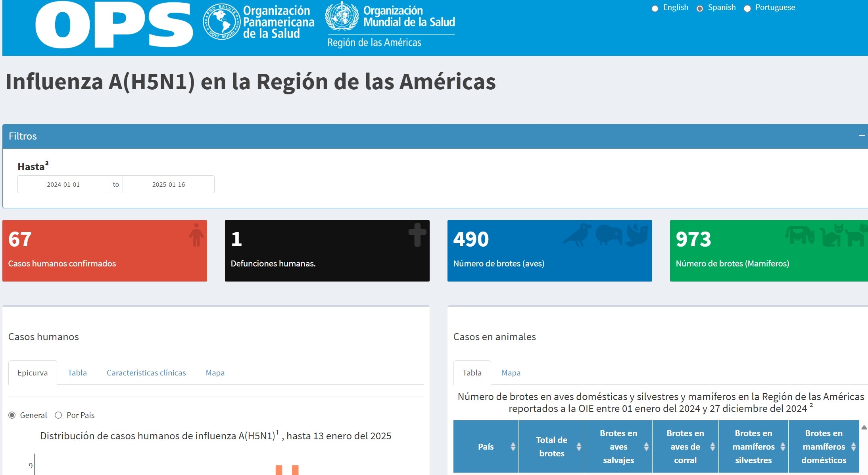This screenshot has width=868, height=475.
Task: Collapse the Filtros panel with the minus icon
Action: (x=862, y=136)
